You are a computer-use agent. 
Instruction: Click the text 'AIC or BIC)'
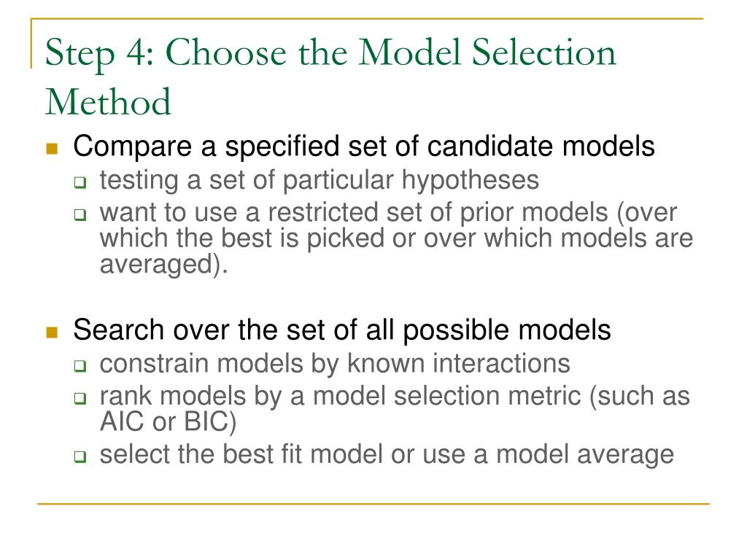click(169, 422)
